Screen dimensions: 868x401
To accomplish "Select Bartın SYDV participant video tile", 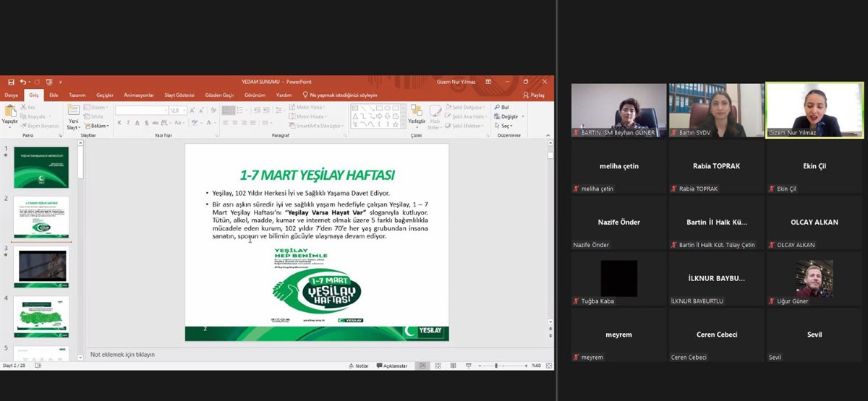I will coord(717,111).
